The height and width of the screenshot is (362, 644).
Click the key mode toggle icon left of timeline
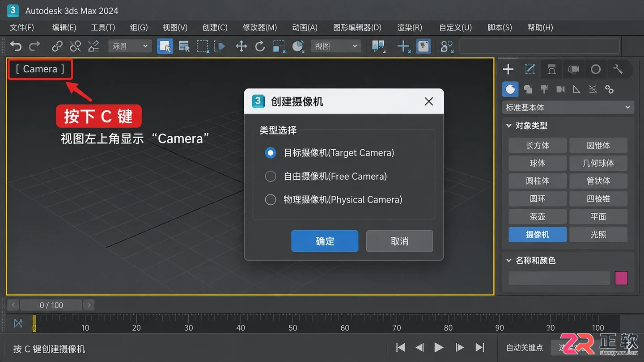point(18,323)
